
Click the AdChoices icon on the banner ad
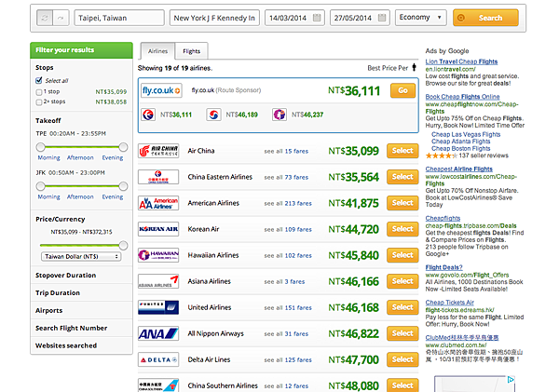click(511, 380)
